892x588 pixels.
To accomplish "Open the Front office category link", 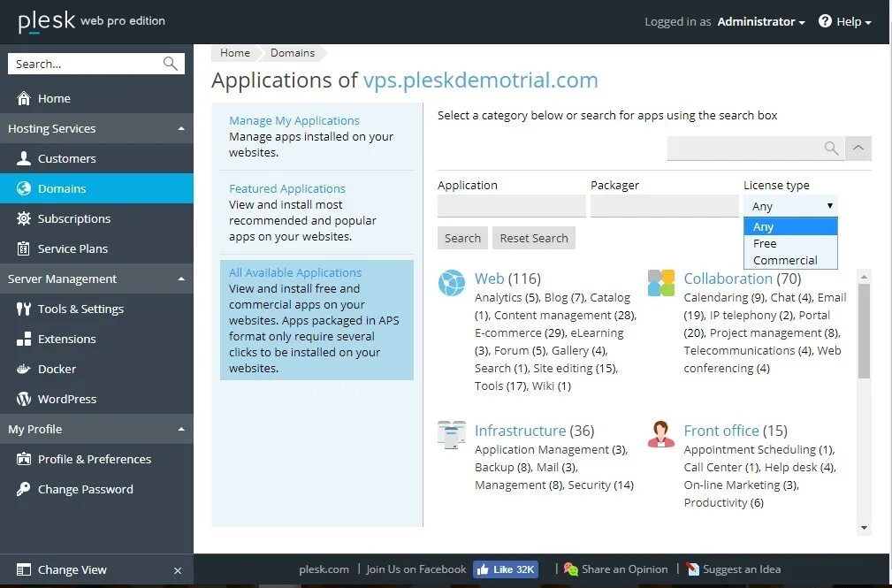I will (x=721, y=431).
